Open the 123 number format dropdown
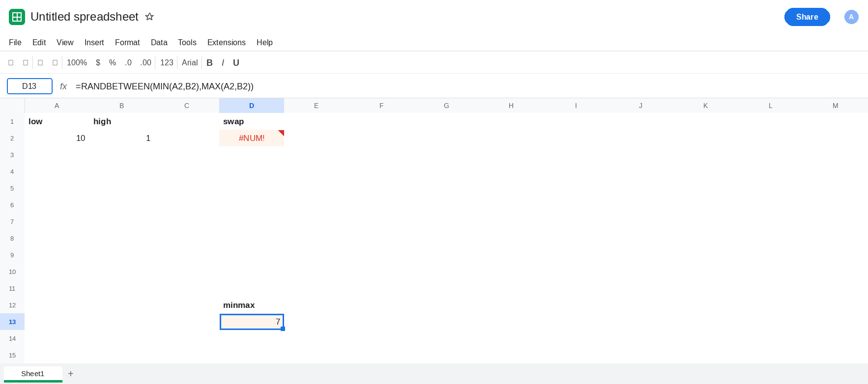This screenshot has height=384, width=868. pyautogui.click(x=167, y=63)
